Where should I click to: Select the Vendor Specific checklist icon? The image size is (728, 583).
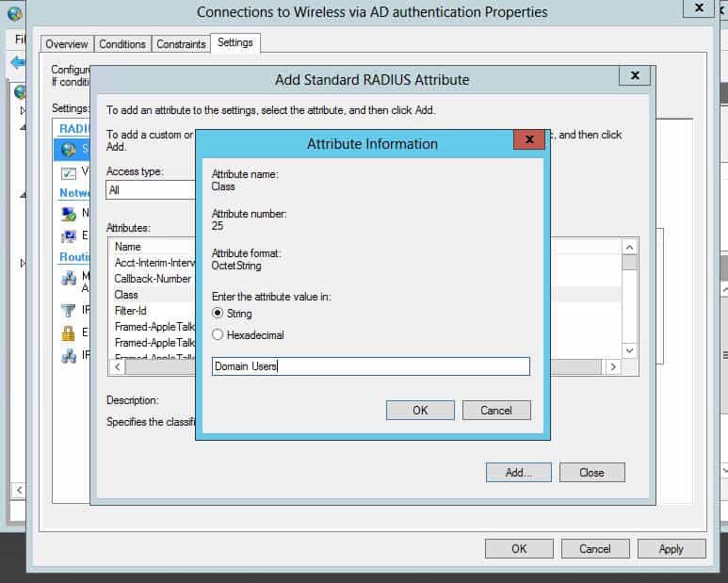click(x=69, y=173)
